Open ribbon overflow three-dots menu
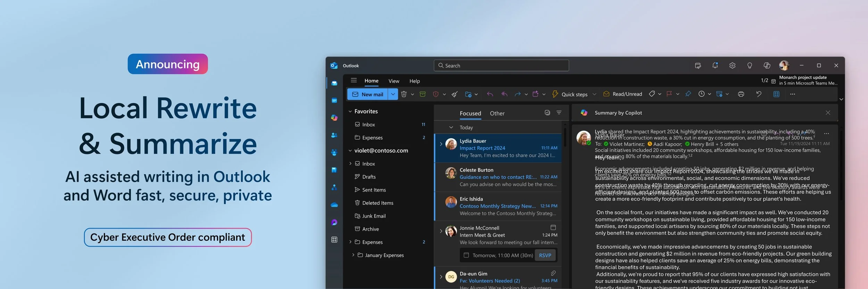Viewport: 868px width, 289px height. tap(792, 94)
